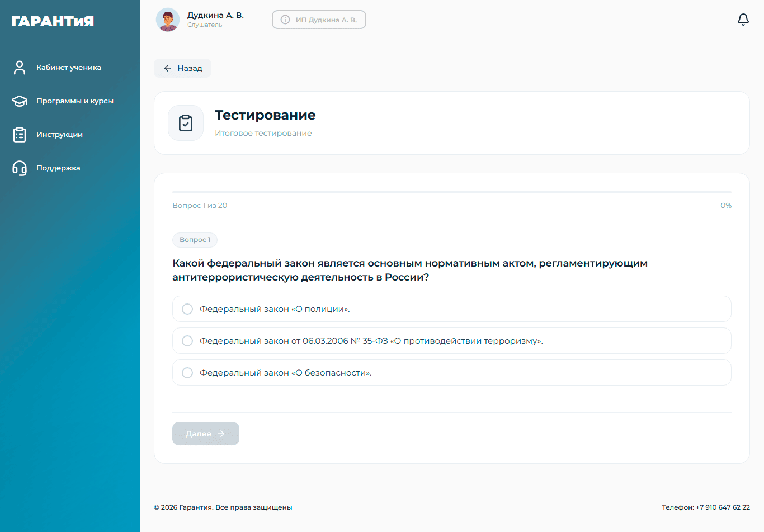
Task: Open Кабинет ученика menu item
Action: tap(69, 68)
